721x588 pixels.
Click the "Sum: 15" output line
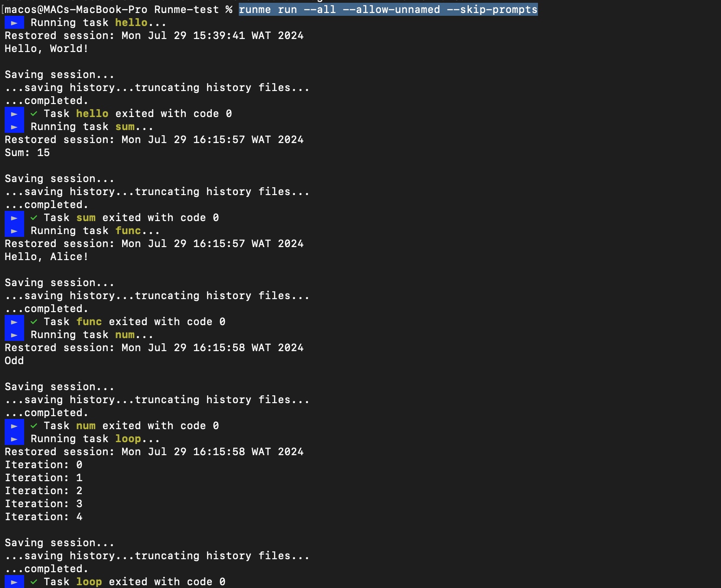(x=27, y=153)
